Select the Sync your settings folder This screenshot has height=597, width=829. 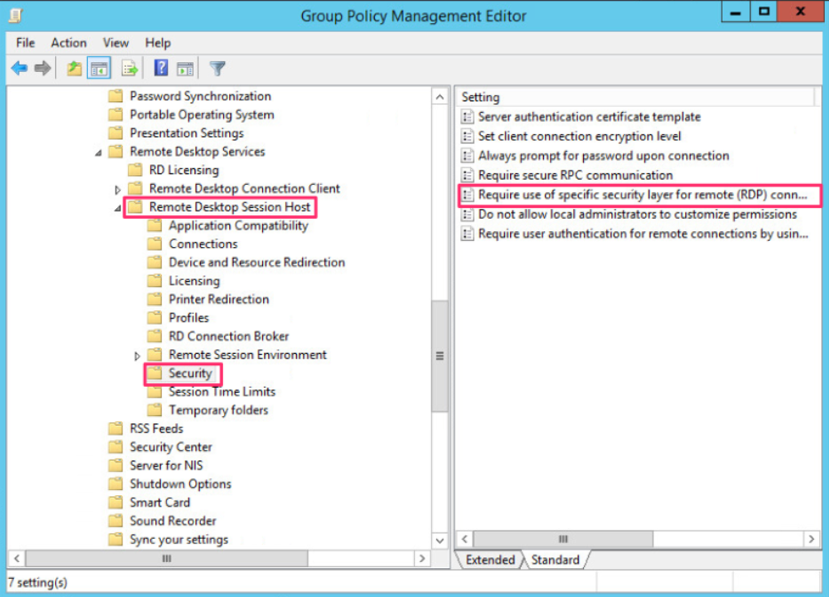tap(179, 539)
